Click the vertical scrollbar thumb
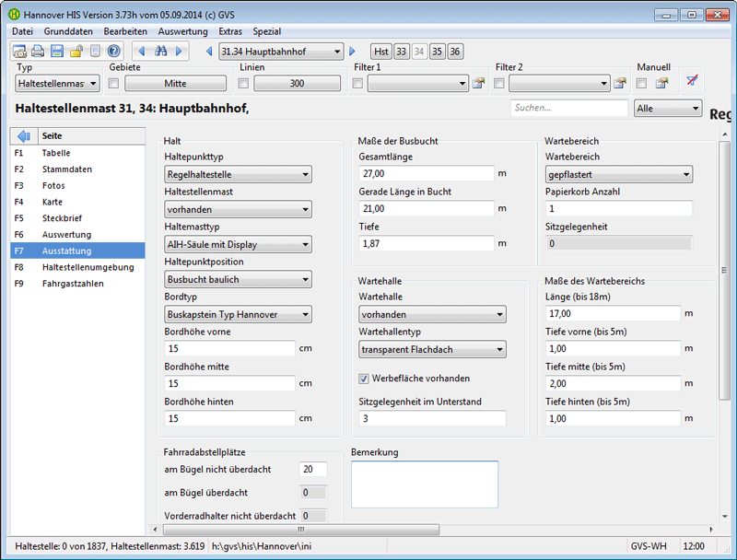The height and width of the screenshot is (560, 737). pos(724,270)
